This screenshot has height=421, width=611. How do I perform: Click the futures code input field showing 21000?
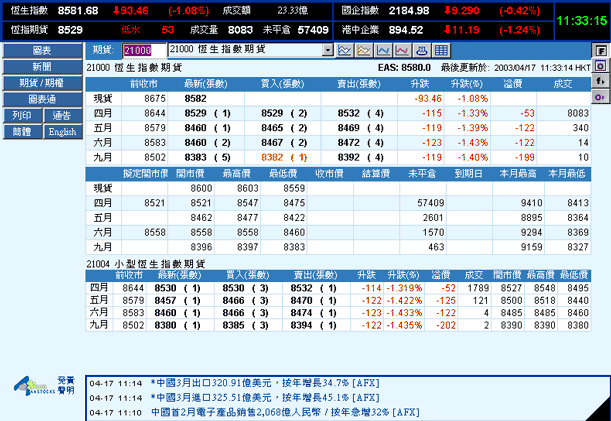coord(144,50)
